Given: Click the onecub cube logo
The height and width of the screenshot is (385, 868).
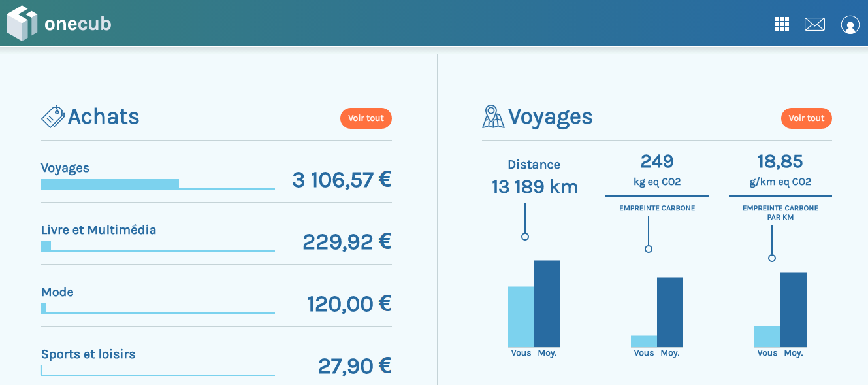Looking at the screenshot, I should point(21,23).
